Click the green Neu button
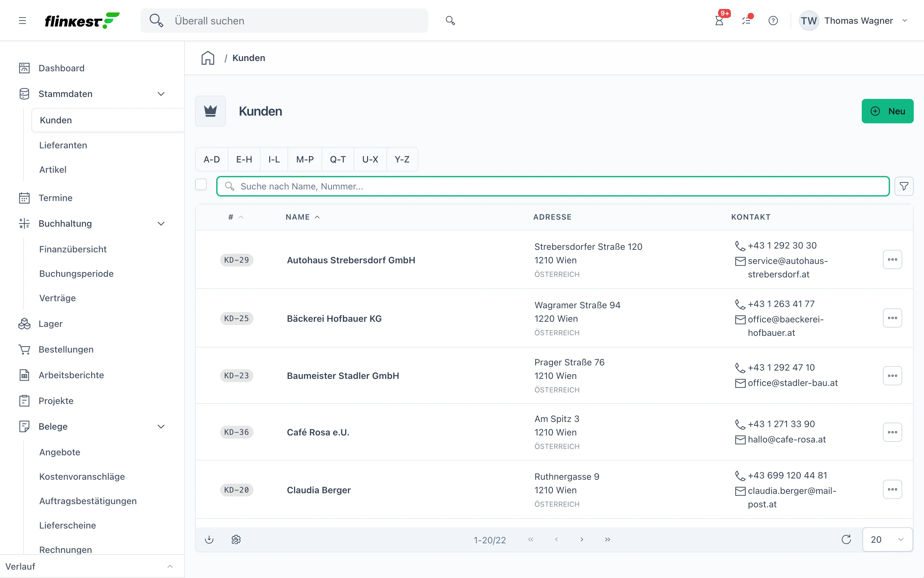Screen dimensions: 924x578 [887, 111]
